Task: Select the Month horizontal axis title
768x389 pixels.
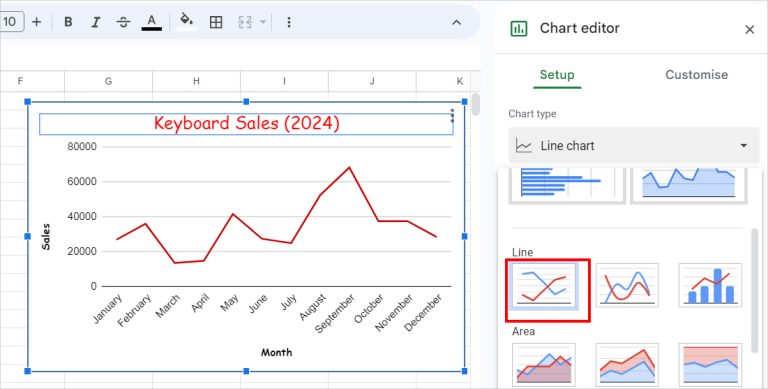Action: click(x=276, y=352)
